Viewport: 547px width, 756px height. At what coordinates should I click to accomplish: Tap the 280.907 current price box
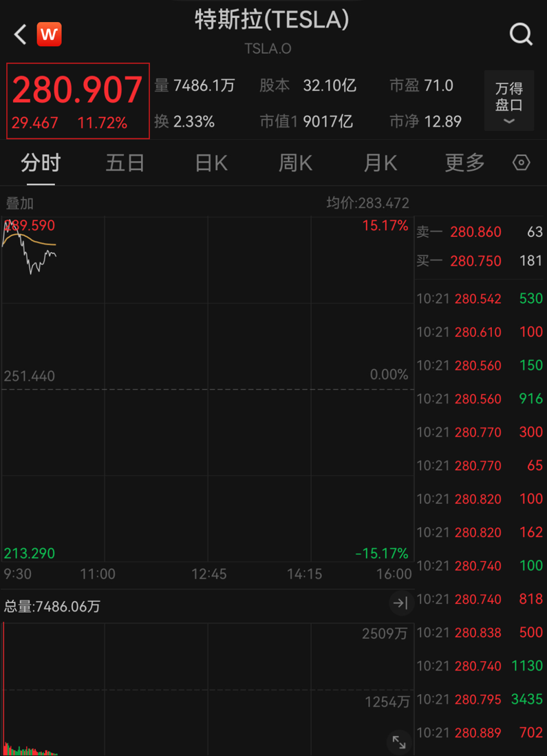[78, 101]
